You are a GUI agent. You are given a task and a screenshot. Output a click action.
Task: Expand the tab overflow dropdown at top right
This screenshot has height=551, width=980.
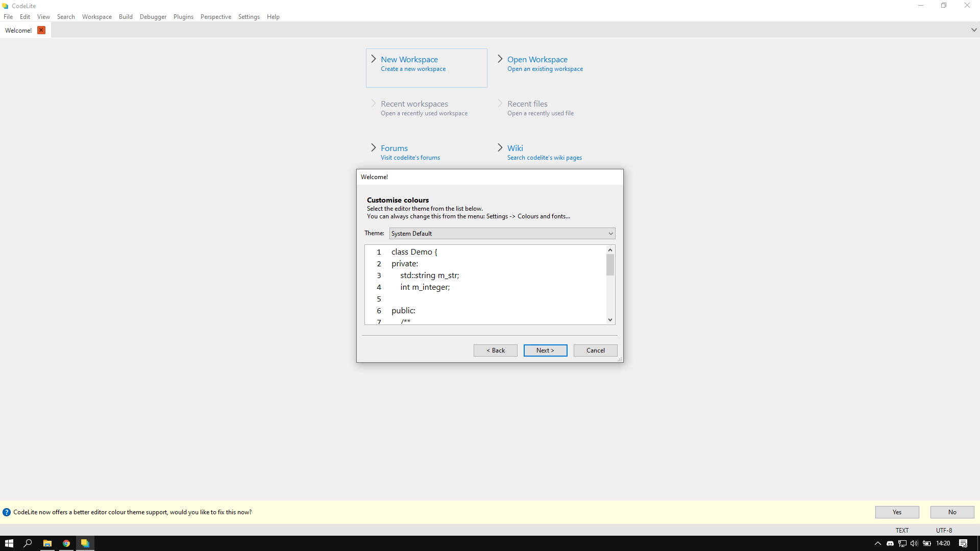(x=974, y=30)
